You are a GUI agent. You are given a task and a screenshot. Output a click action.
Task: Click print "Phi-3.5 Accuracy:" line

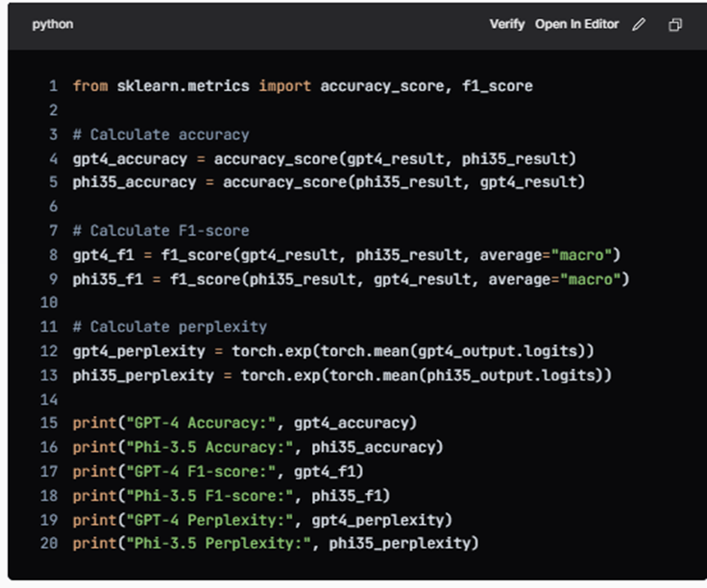coord(257,447)
